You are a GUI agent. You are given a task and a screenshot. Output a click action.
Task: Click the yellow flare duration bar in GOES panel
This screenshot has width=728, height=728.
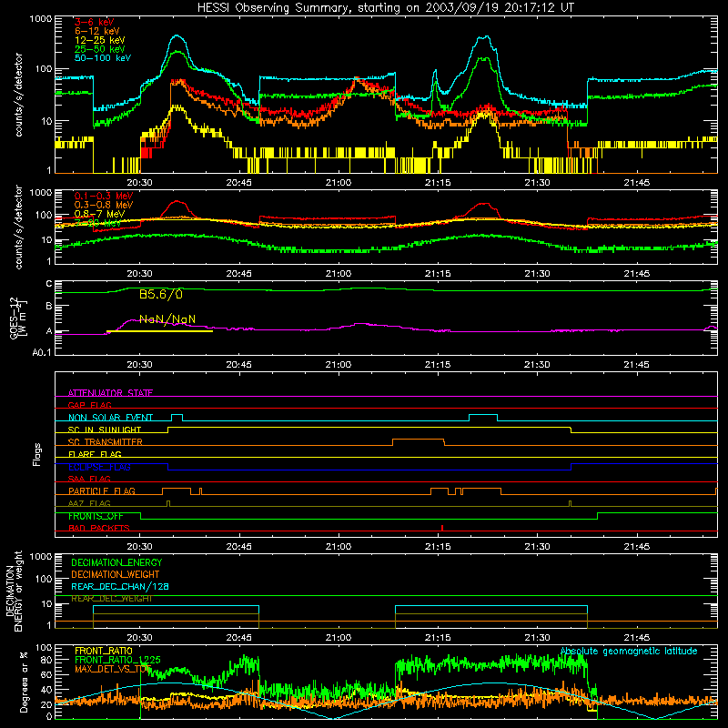click(160, 331)
